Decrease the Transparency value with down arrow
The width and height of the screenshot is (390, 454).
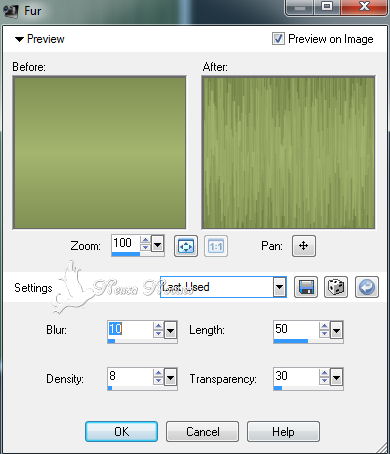click(x=324, y=381)
